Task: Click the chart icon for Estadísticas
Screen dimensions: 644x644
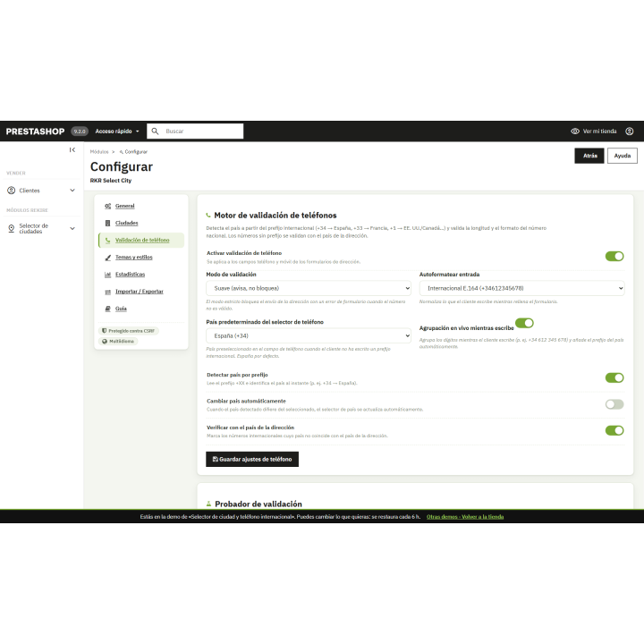Action: tap(107, 275)
